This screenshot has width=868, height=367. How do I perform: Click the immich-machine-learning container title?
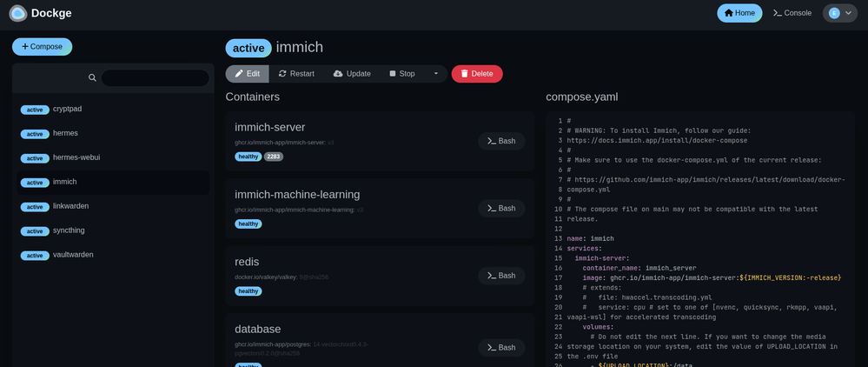297,195
